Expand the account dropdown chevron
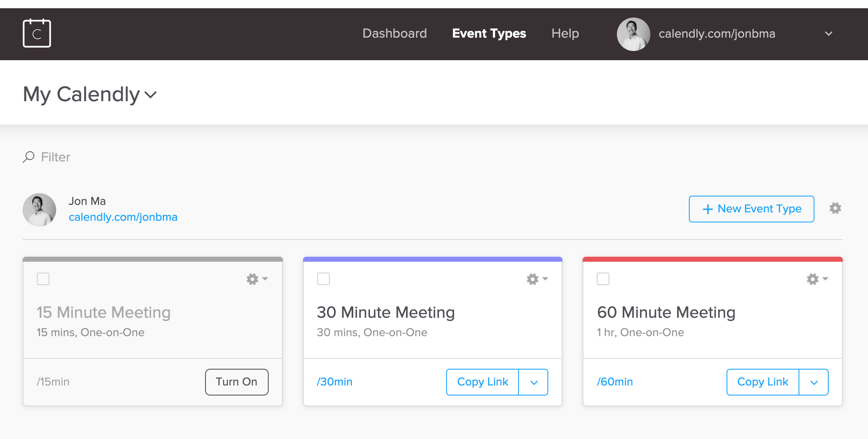The width and height of the screenshot is (868, 439). [x=829, y=33]
